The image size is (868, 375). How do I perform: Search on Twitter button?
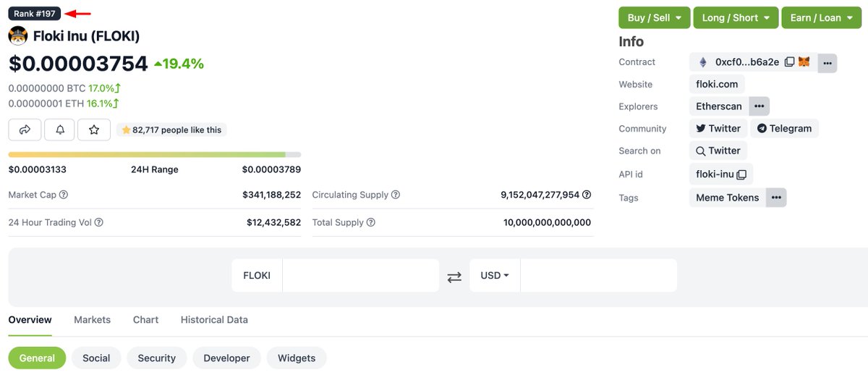[718, 151]
